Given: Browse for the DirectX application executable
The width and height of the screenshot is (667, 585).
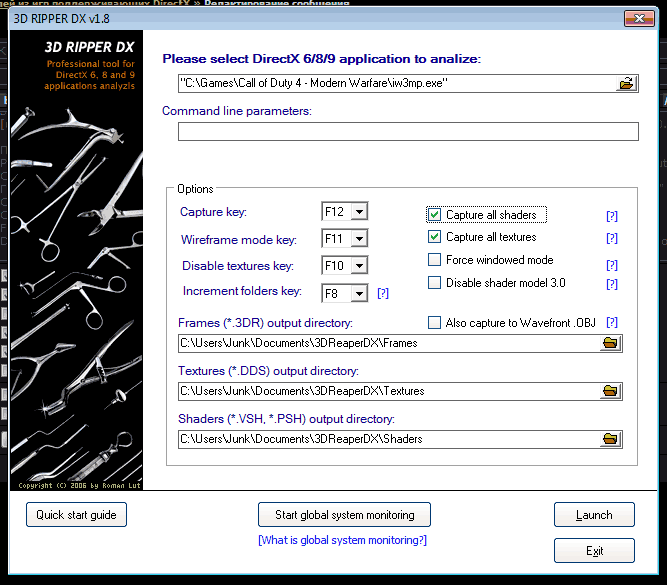Looking at the screenshot, I should pos(626,83).
